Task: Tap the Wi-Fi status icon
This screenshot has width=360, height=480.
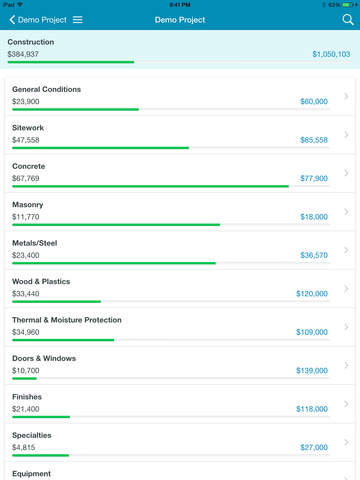Action: tap(20, 5)
